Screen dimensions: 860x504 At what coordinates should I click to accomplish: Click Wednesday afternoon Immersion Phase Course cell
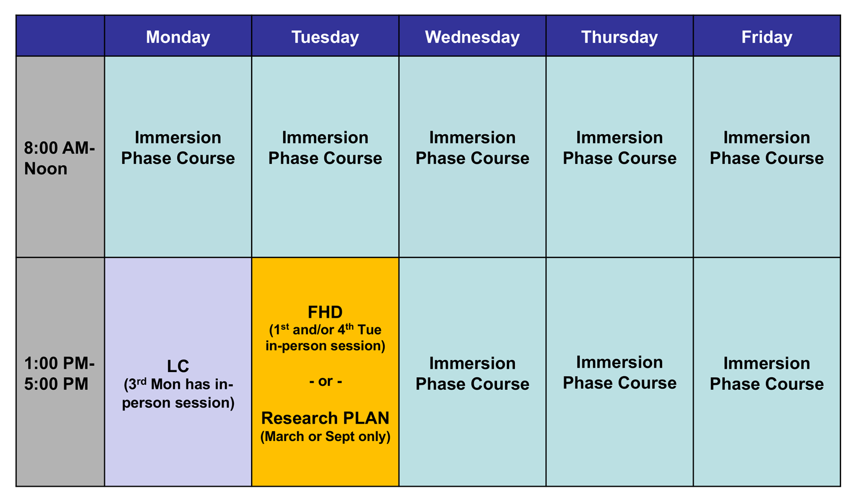point(472,372)
